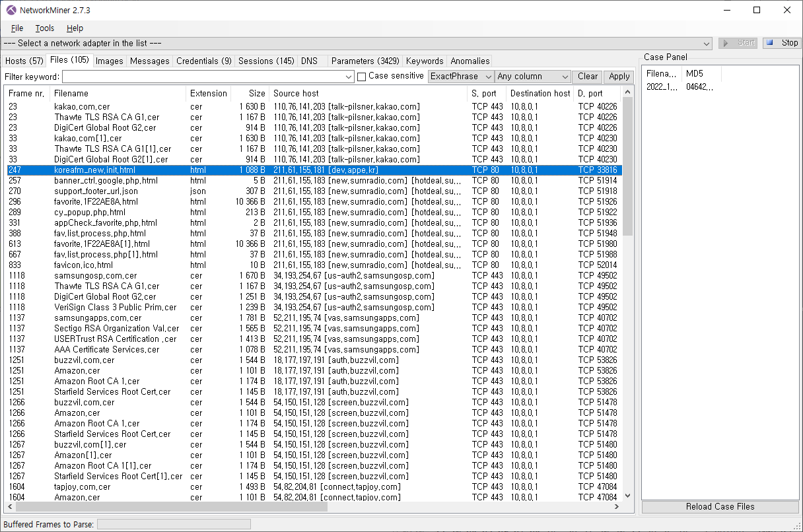Switch to the Anomalies tab
The width and height of the screenshot is (803, 532).
470,61
